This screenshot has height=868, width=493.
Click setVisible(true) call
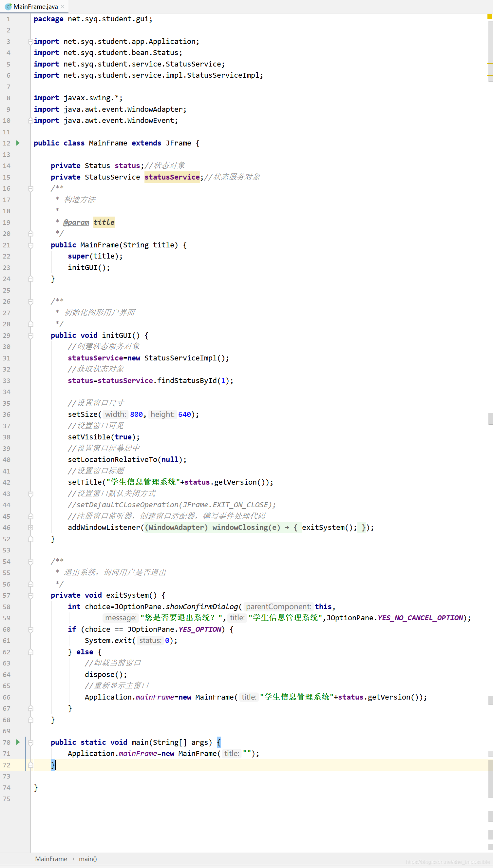coord(104,437)
